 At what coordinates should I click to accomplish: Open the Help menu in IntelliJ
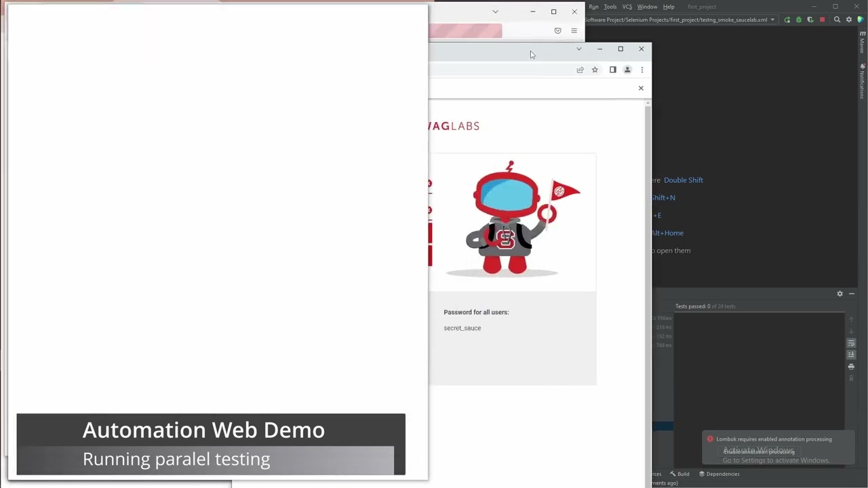coord(669,7)
